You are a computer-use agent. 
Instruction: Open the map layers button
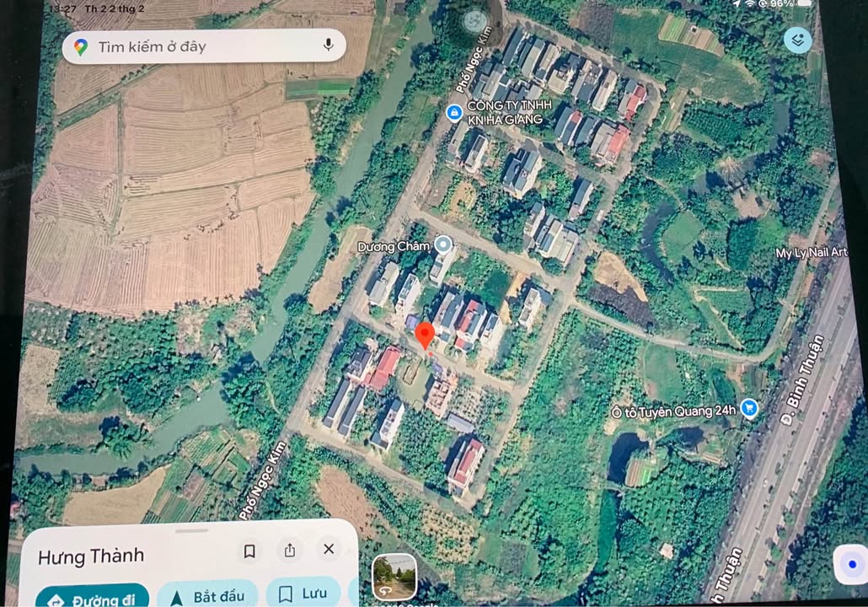point(797,40)
